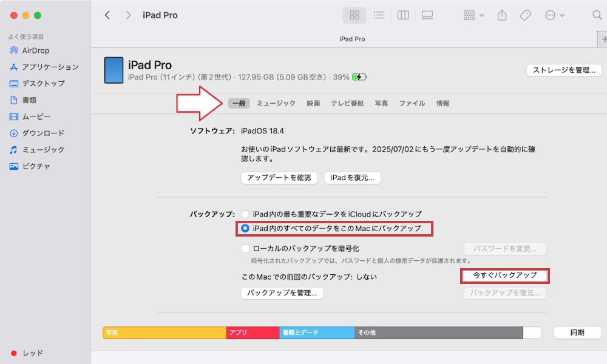
Task: Click the よく使う項目 sidebar header
Action: 26,36
